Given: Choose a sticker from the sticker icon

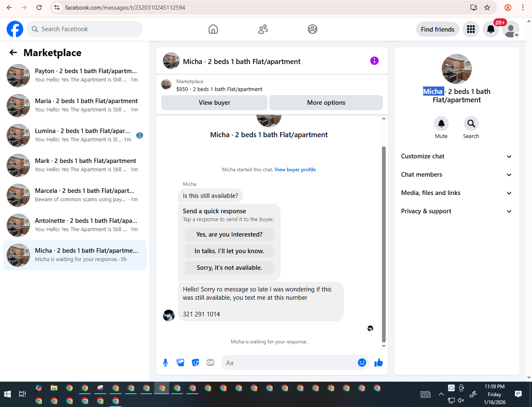Looking at the screenshot, I should pos(195,363).
